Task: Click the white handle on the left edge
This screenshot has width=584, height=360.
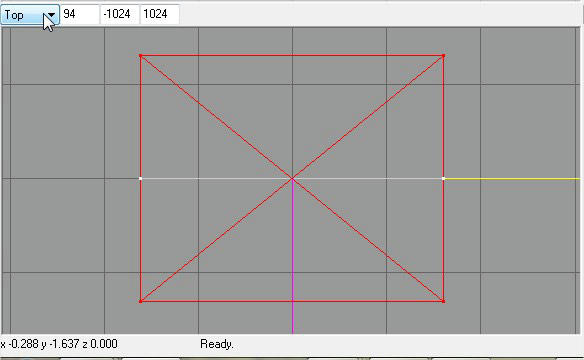Action: point(140,179)
